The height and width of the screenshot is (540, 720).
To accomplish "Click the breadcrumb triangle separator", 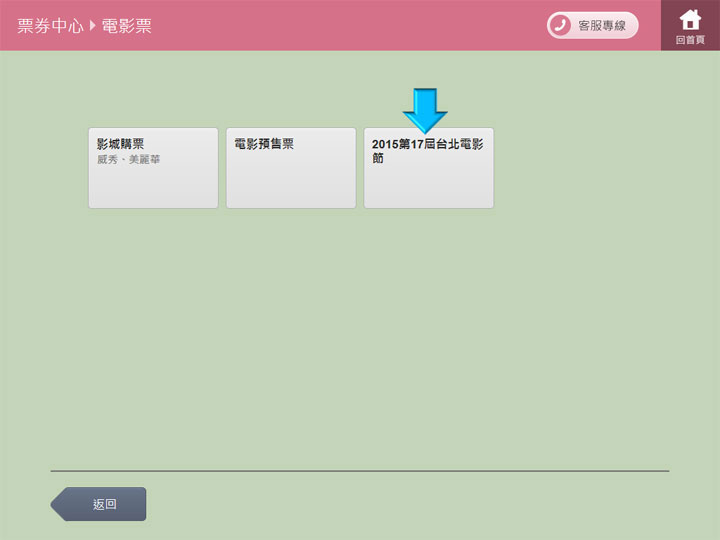I will tap(92, 26).
